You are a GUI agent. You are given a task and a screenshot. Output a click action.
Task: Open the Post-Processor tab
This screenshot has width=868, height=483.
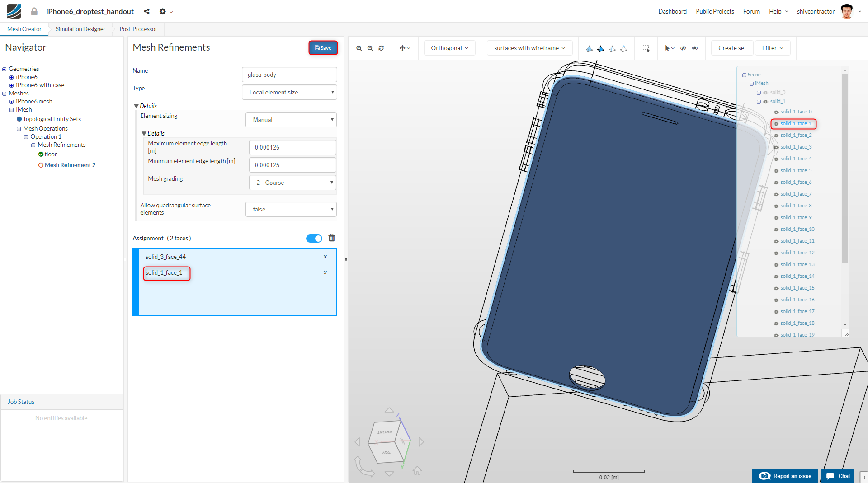coord(138,29)
